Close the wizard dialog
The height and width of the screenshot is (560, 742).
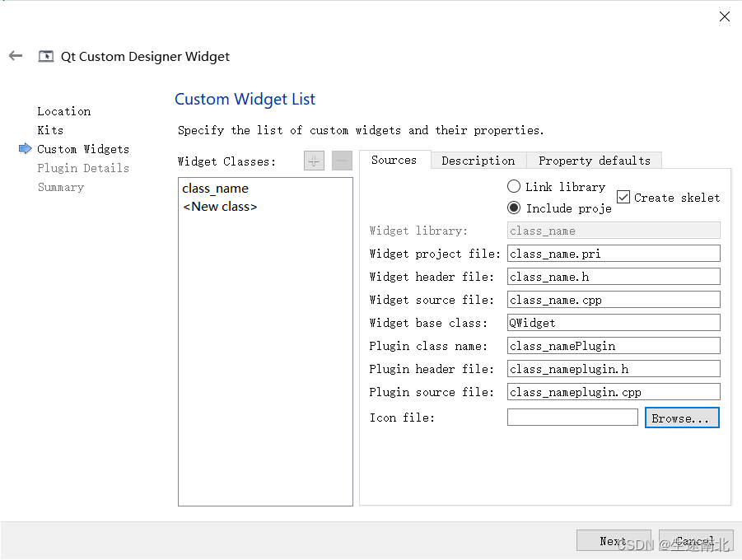coord(724,16)
